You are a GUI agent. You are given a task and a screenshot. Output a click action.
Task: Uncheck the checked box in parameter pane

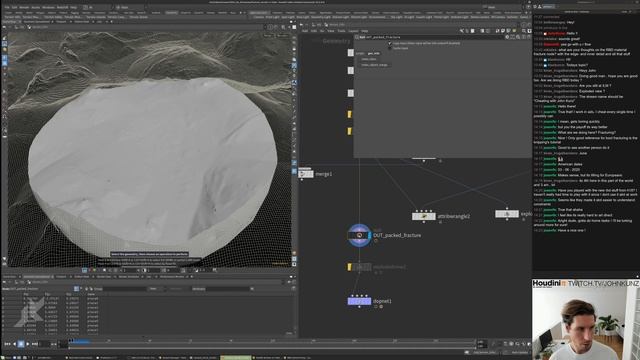(390, 43)
